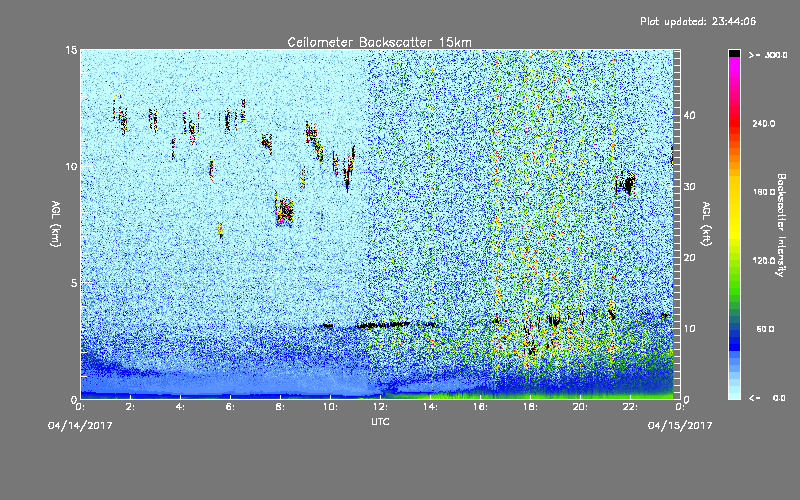Click the start date label 04/14/2017

pos(80,426)
